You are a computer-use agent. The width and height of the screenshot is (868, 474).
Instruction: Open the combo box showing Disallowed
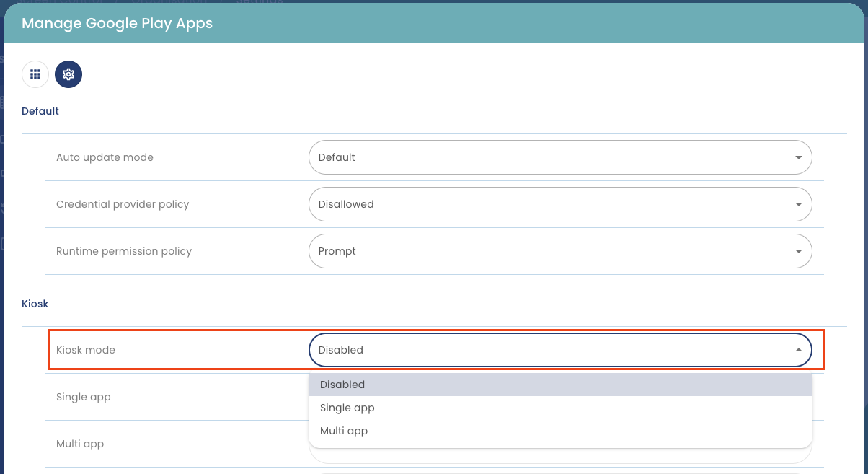pos(548,204)
